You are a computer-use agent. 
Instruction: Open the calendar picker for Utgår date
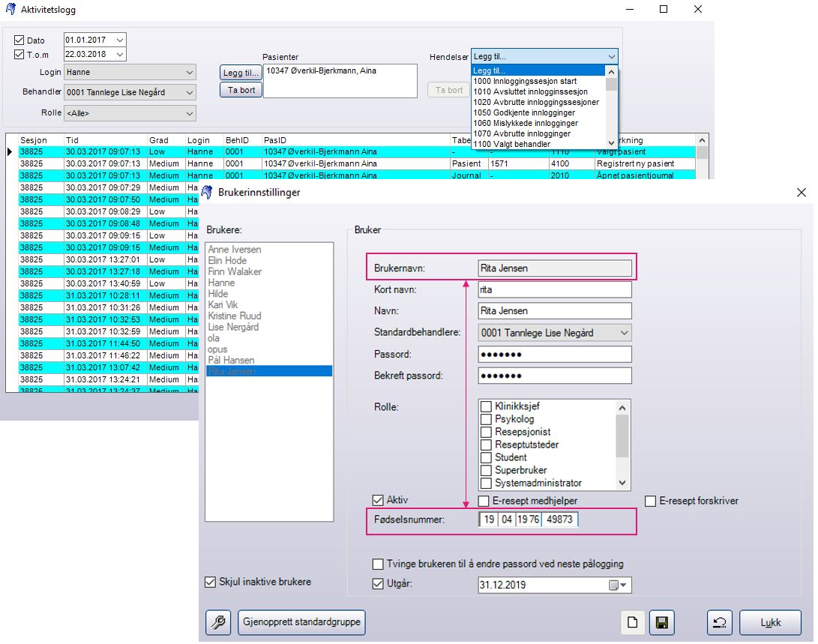tap(619, 585)
